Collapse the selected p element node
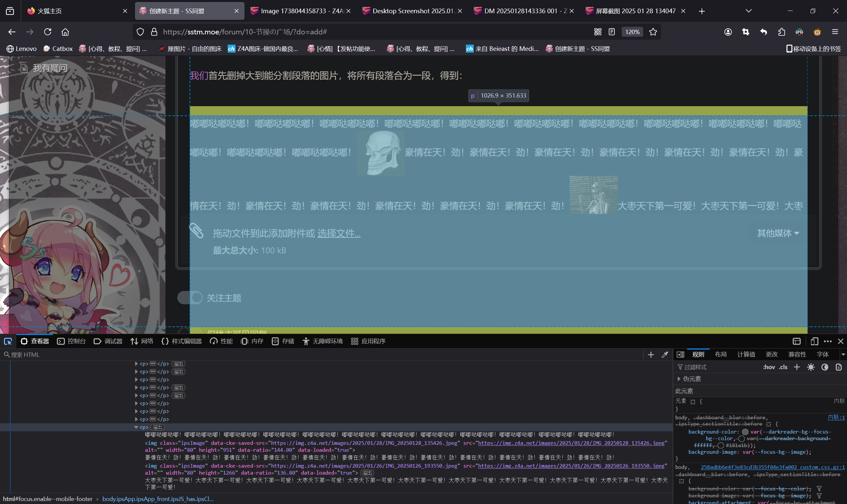847x504 pixels. (x=136, y=427)
